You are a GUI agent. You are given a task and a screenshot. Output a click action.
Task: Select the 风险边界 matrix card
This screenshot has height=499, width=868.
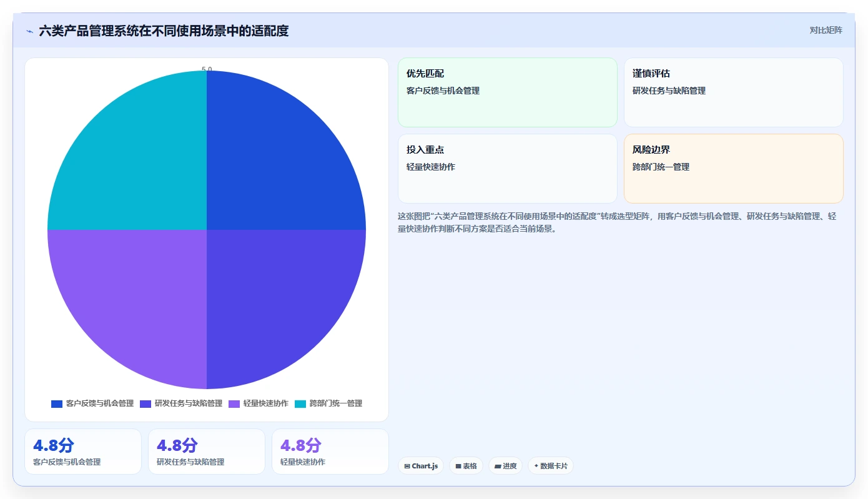(734, 169)
